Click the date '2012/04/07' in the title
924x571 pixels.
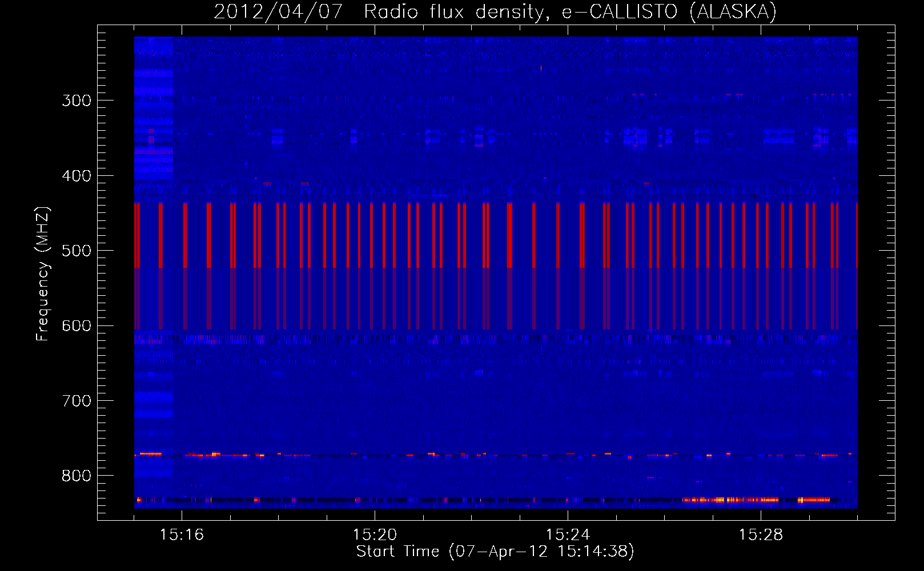tap(278, 11)
